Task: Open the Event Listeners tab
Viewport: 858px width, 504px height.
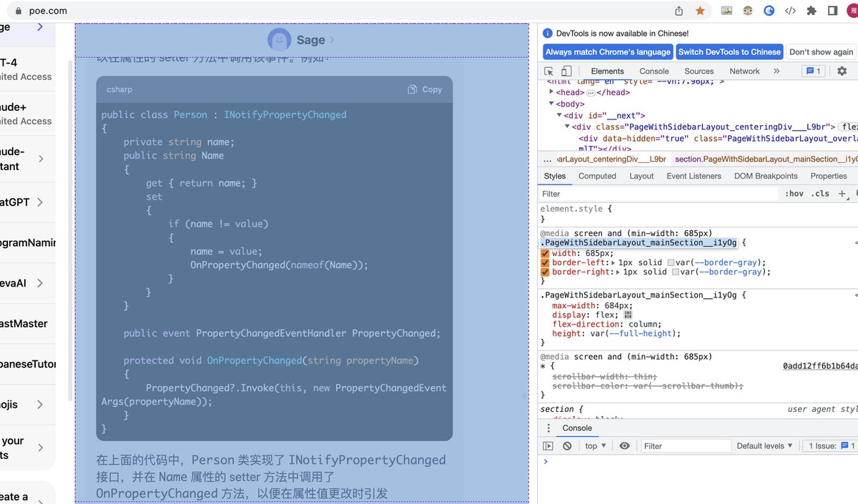Action: coord(694,176)
